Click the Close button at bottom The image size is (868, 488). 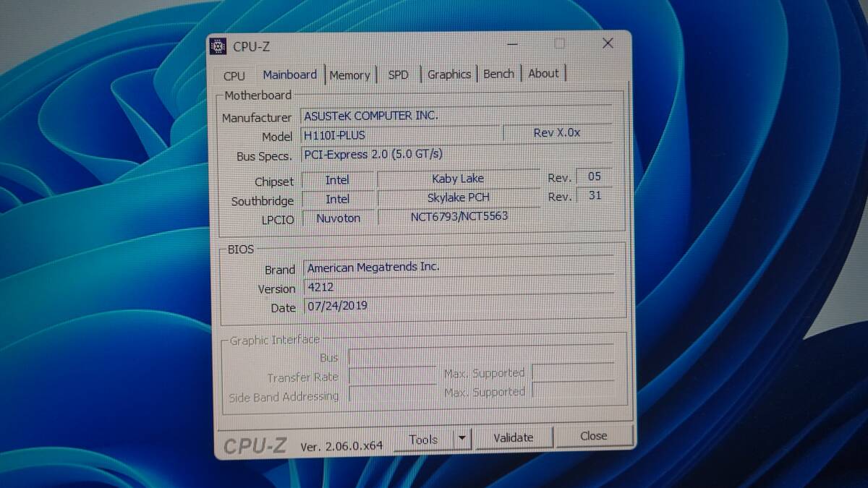[x=593, y=436]
